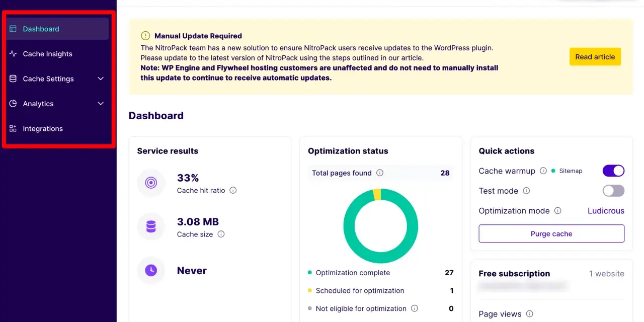Open info tooltip for Cache hit ratio

click(233, 190)
